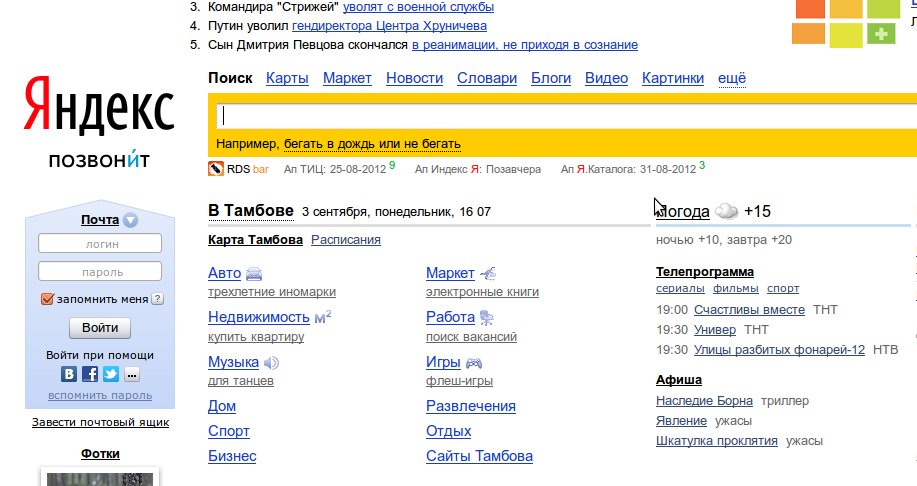Click the VKontakte login icon
917x486 pixels.
[x=69, y=374]
